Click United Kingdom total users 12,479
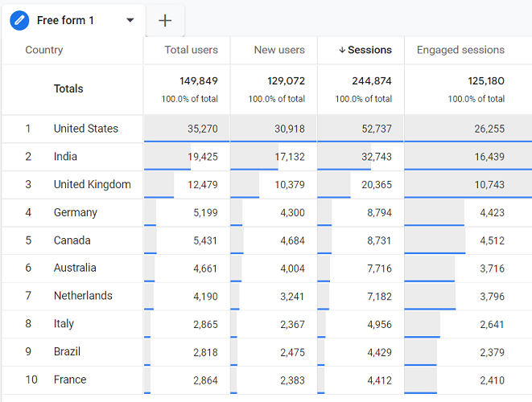532x402 pixels. [x=203, y=185]
